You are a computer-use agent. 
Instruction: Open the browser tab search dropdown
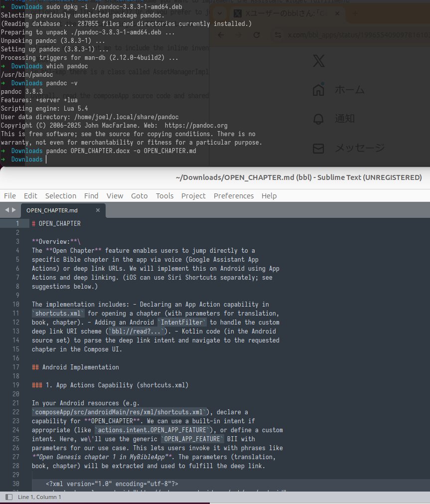click(220, 13)
